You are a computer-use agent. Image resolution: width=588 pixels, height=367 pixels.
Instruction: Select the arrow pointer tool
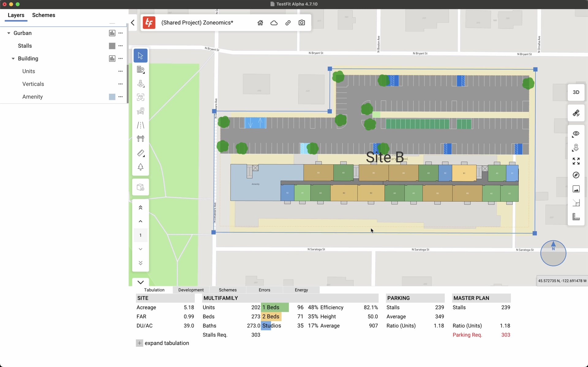(140, 56)
